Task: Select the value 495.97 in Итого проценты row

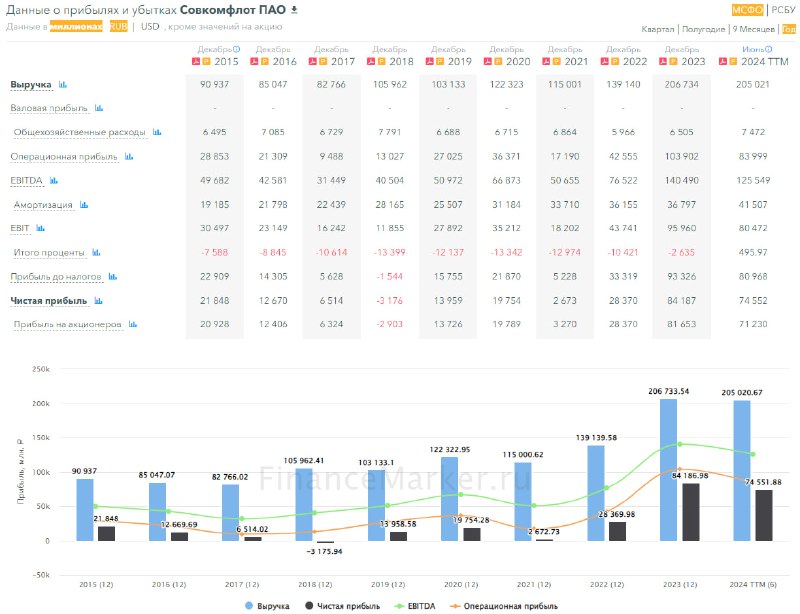Action: point(753,252)
